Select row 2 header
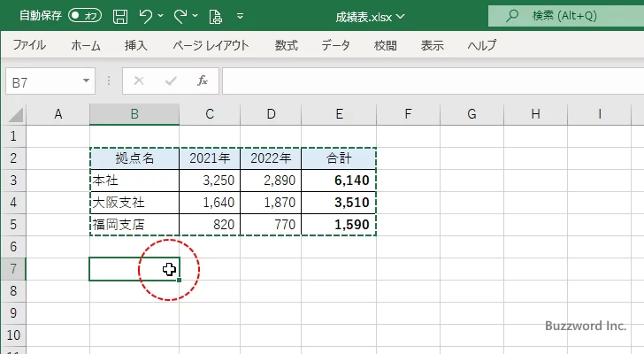This screenshot has height=354, width=644. 13,158
